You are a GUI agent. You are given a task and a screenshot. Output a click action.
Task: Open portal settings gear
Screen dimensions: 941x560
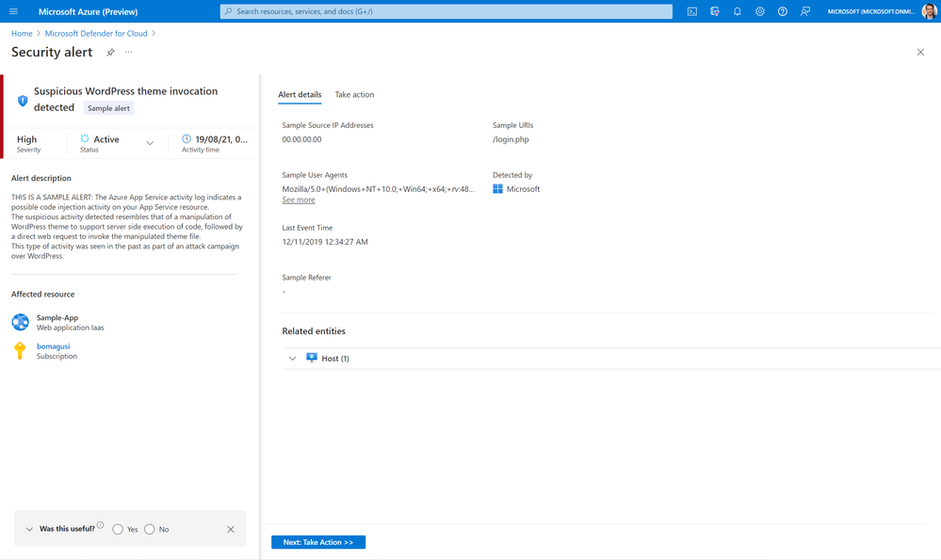pos(760,11)
